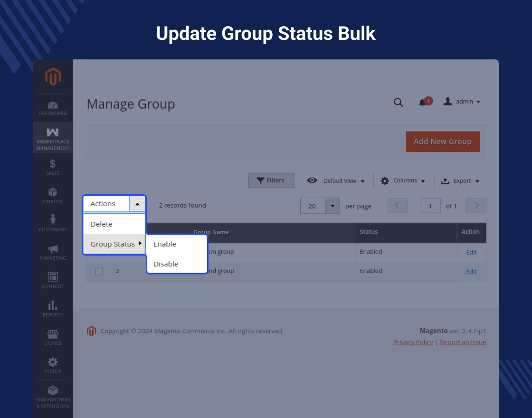Open the Filters panel

pos(271,180)
